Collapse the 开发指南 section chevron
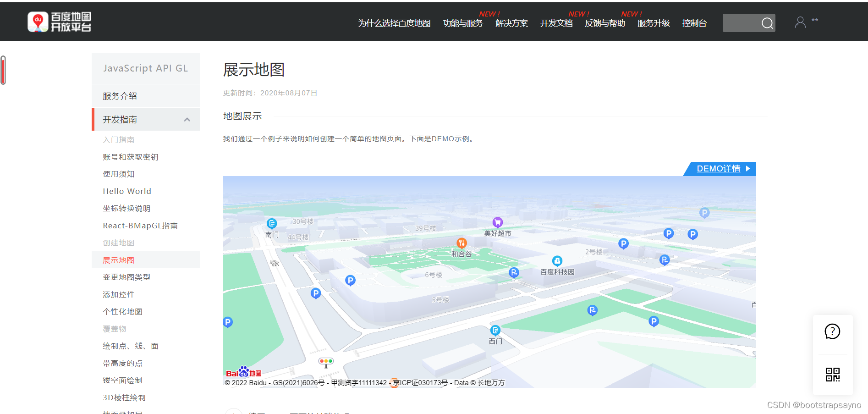The image size is (868, 414). click(187, 120)
